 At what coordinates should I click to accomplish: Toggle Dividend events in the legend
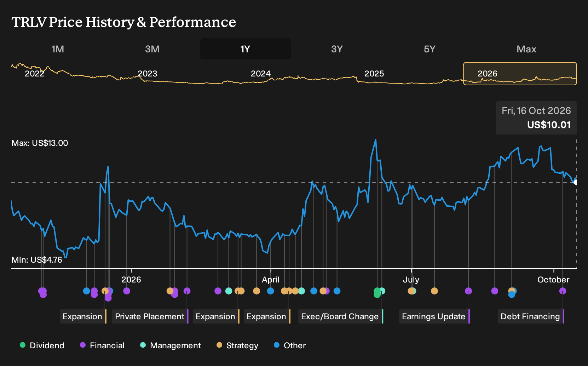[x=42, y=345]
